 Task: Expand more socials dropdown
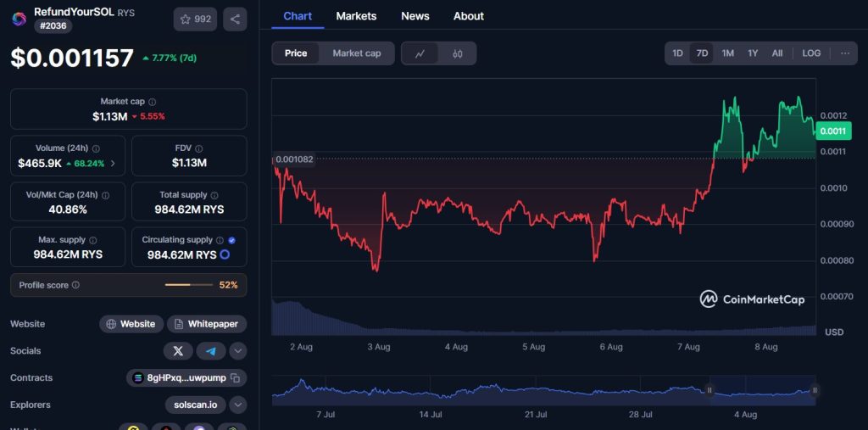[238, 351]
